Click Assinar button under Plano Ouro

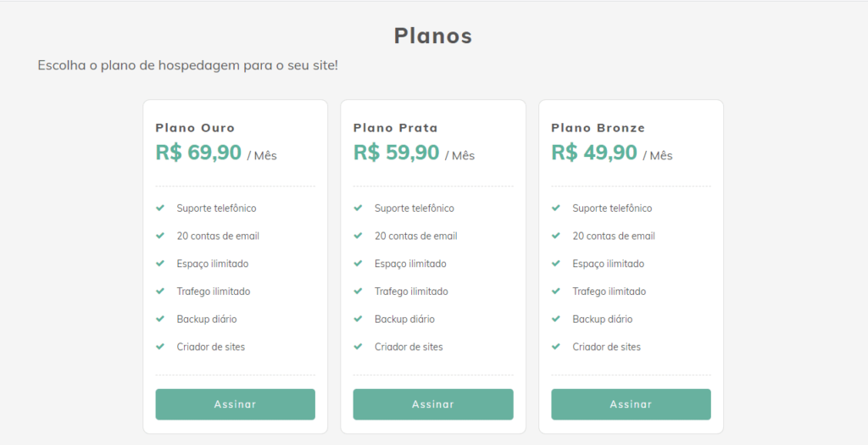click(x=235, y=404)
